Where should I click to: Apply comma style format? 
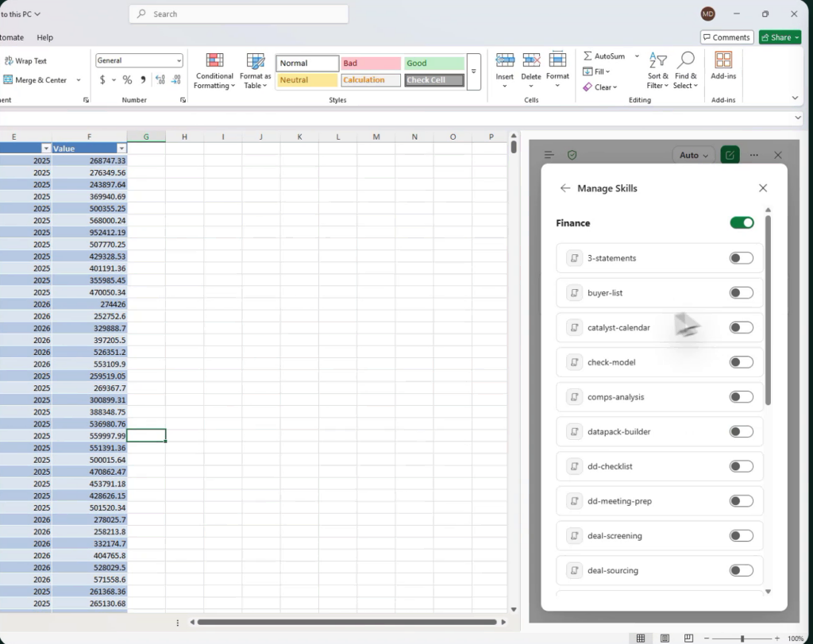click(143, 80)
